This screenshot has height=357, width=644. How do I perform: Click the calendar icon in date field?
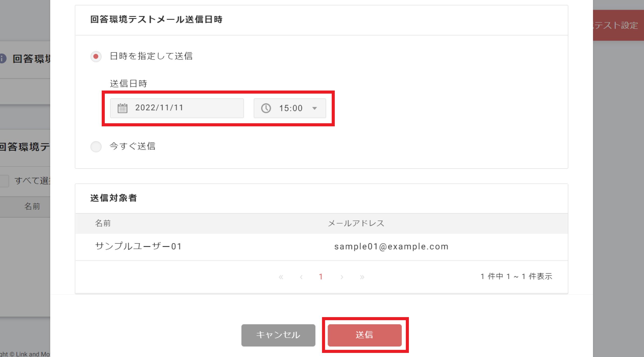click(122, 108)
